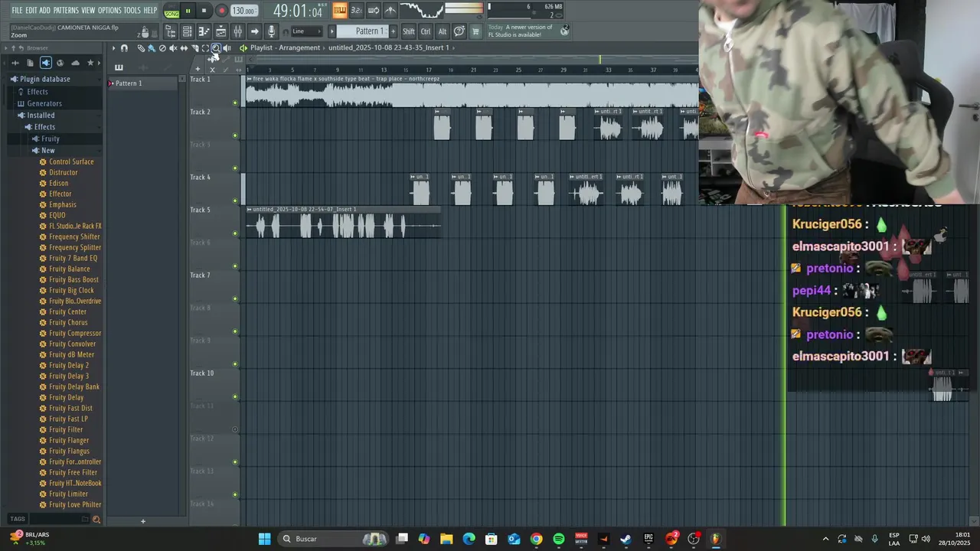Mute Track 2 via its green dot
This screenshot has height=551, width=980.
coord(235,135)
